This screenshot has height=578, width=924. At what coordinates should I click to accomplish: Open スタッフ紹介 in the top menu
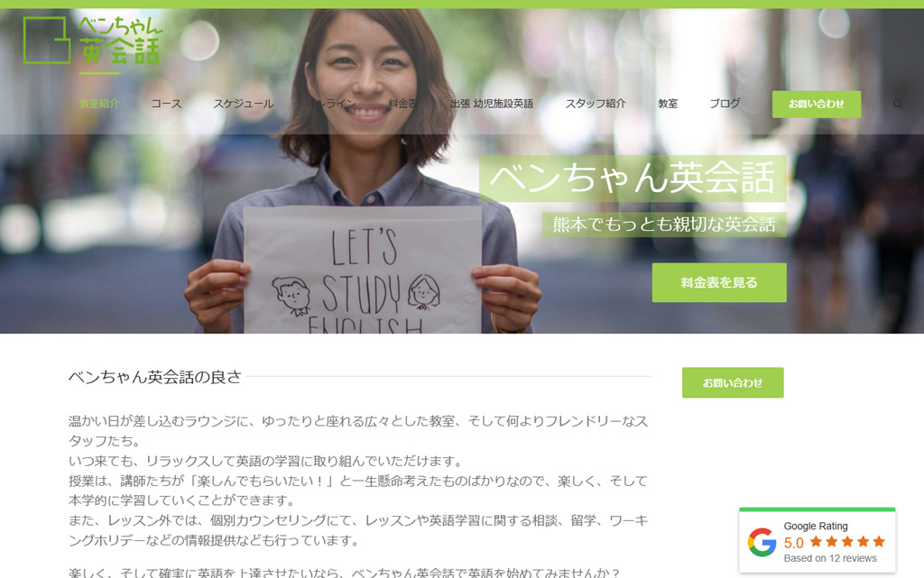point(596,104)
